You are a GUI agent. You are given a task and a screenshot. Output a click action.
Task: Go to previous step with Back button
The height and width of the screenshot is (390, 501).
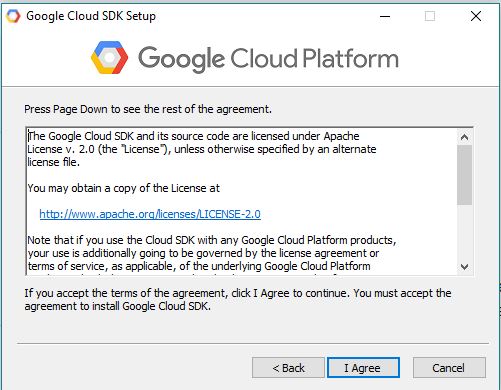(288, 368)
